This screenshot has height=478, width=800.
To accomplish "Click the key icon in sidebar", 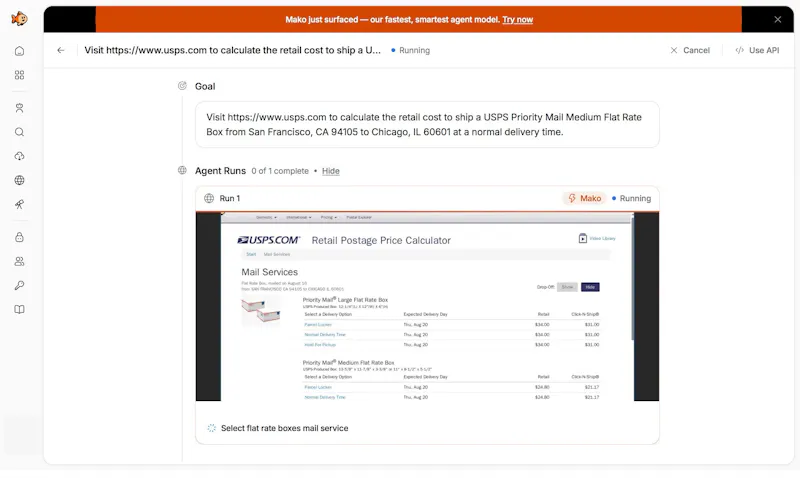I will pos(19,285).
